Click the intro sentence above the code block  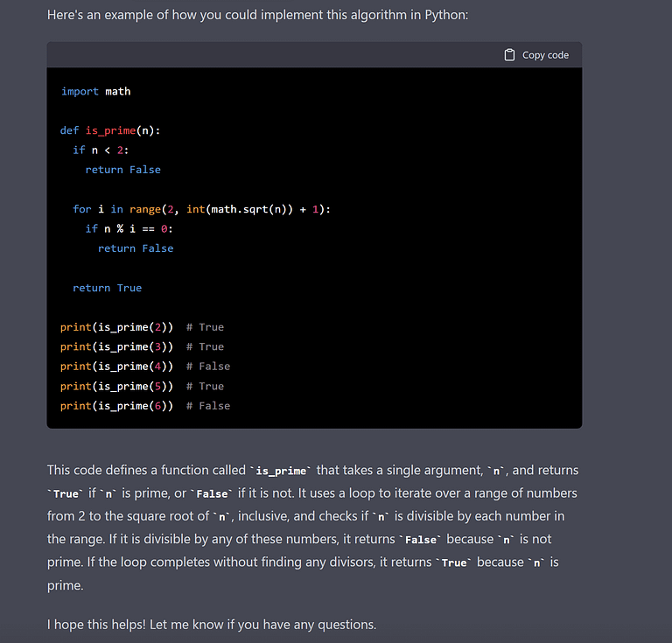pos(257,15)
